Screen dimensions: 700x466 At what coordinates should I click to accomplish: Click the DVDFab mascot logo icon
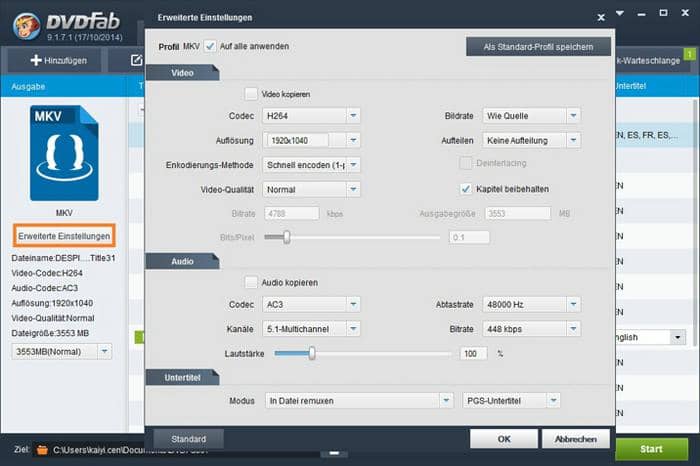(27, 26)
